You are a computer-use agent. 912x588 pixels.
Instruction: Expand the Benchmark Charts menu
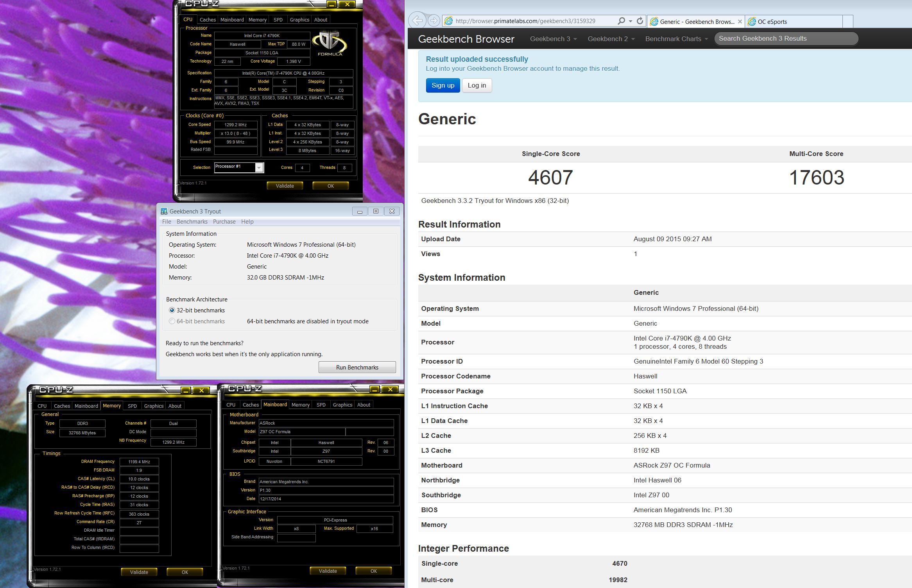click(676, 39)
